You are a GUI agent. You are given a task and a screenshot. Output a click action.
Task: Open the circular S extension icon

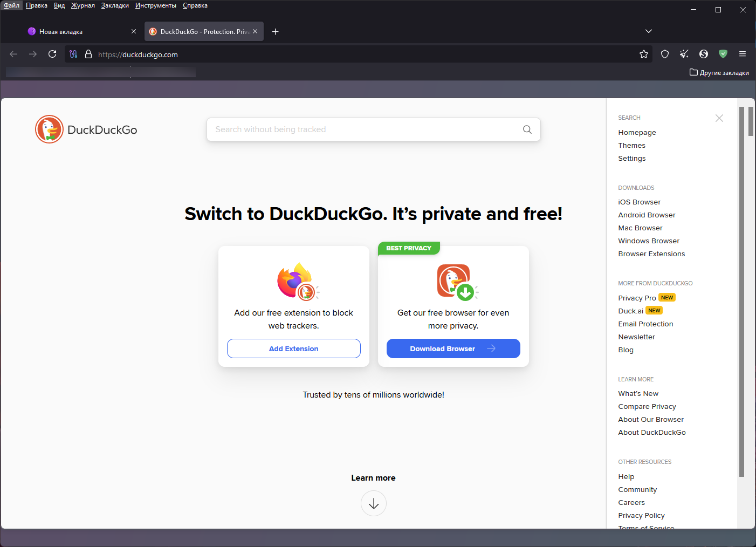click(x=704, y=54)
